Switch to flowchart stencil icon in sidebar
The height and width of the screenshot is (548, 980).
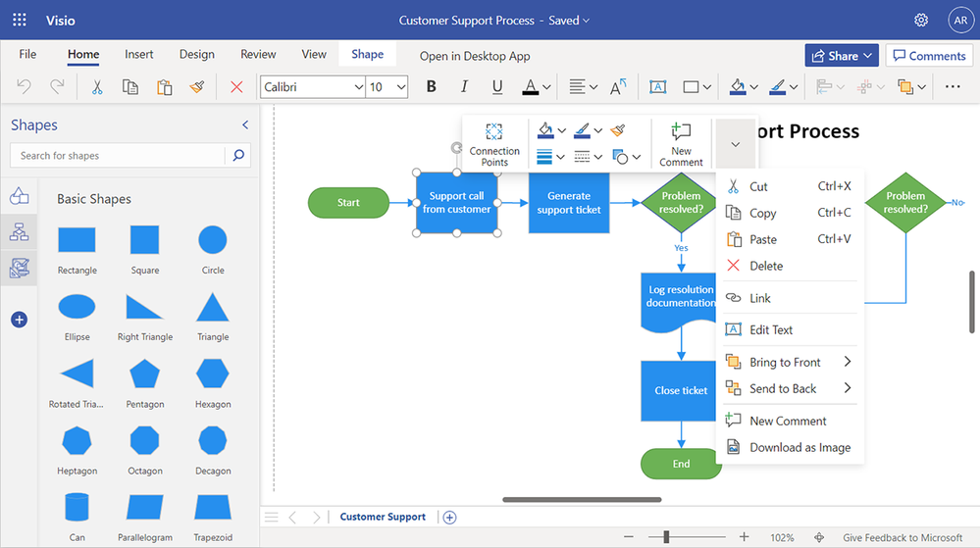coord(19,231)
